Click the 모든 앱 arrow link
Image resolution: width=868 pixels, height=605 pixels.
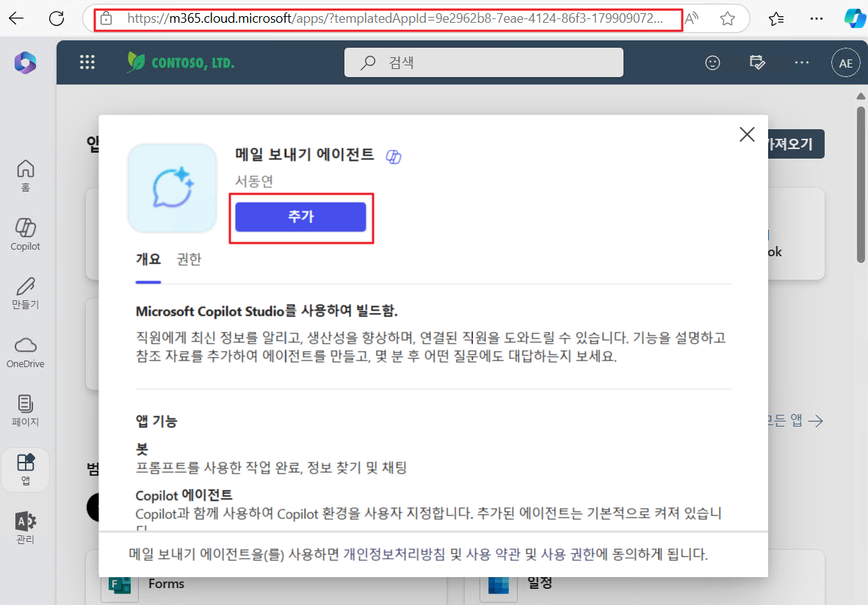click(x=795, y=421)
